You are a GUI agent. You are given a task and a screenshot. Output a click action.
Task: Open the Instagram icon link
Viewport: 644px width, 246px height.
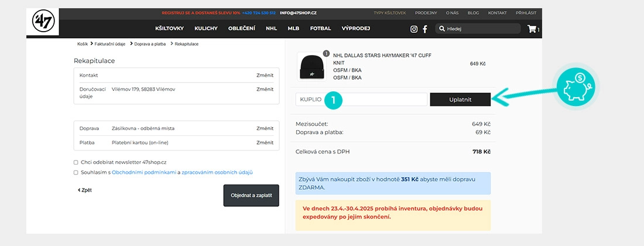coord(414,29)
